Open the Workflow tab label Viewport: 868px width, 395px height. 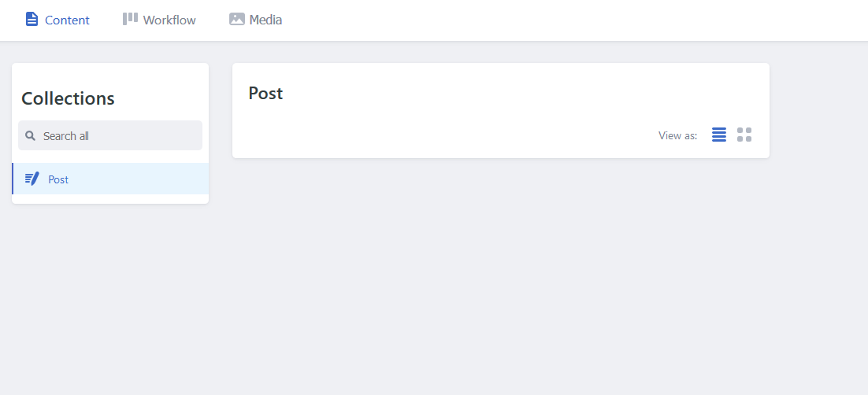pos(169,20)
